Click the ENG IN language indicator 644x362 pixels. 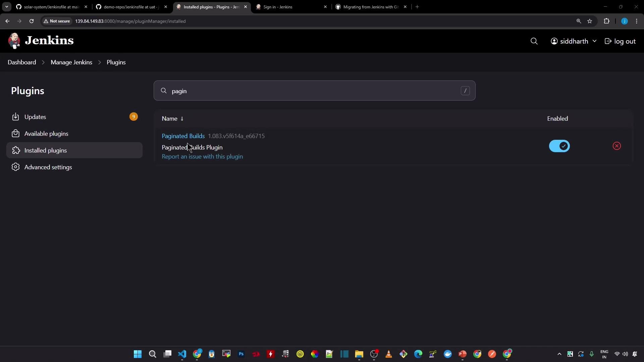(x=604, y=354)
